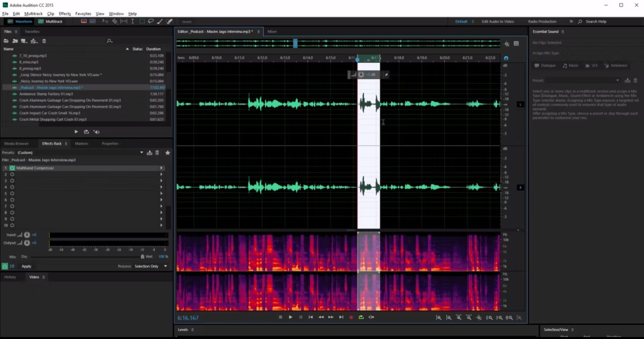Expand the effect slot 3 arrow menu
This screenshot has height=339, width=644.
click(x=161, y=181)
